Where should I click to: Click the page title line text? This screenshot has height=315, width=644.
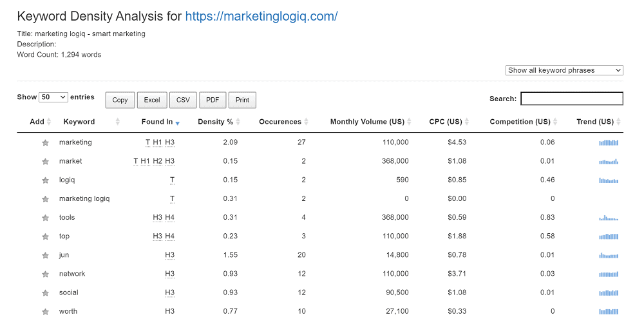tap(81, 33)
